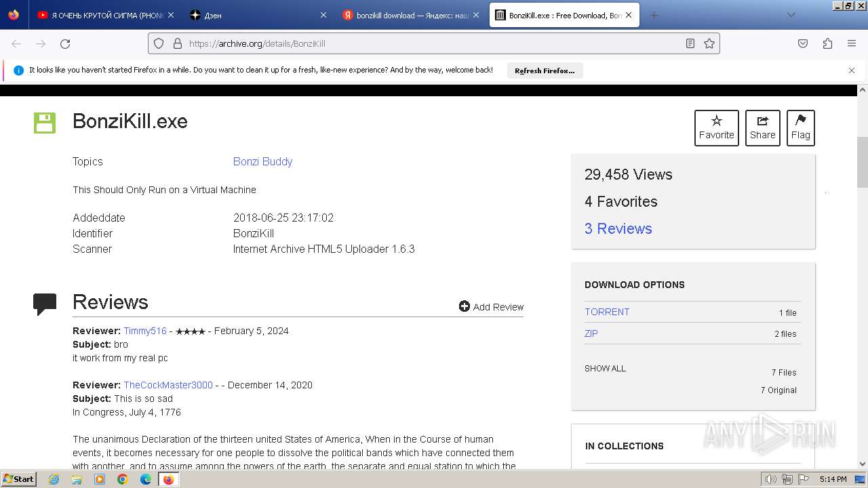Click the forward navigation arrow
Viewport: 868px width, 488px height.
coord(41,43)
